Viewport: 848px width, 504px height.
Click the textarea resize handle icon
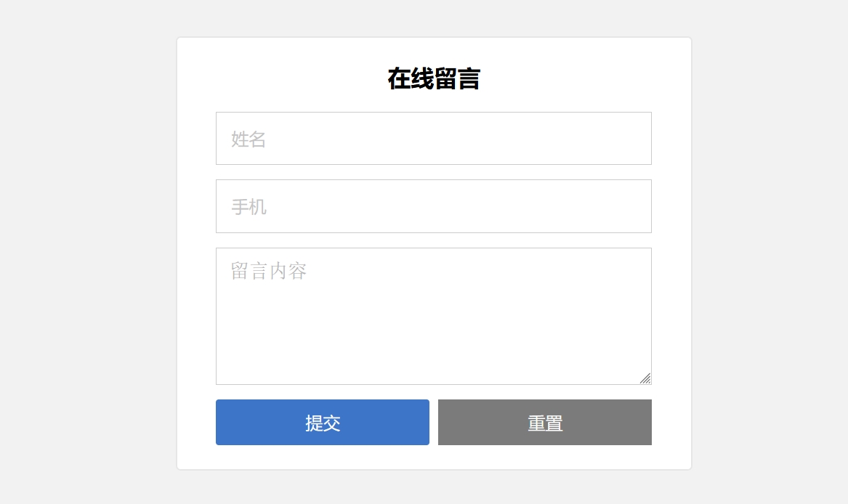(x=645, y=378)
